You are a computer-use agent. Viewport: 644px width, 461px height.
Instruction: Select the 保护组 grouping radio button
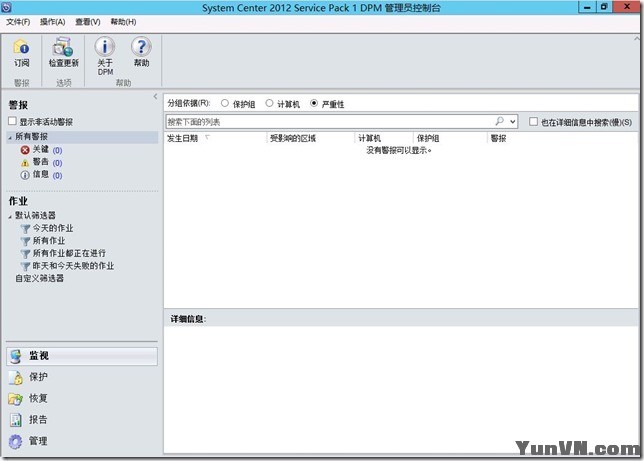tap(225, 103)
